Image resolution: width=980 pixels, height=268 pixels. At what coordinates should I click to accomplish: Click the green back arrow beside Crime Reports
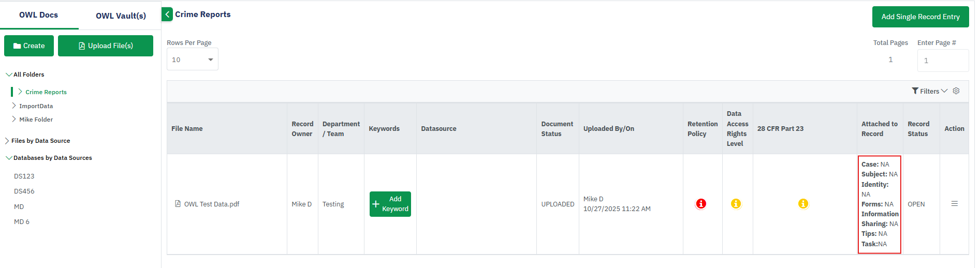point(167,14)
